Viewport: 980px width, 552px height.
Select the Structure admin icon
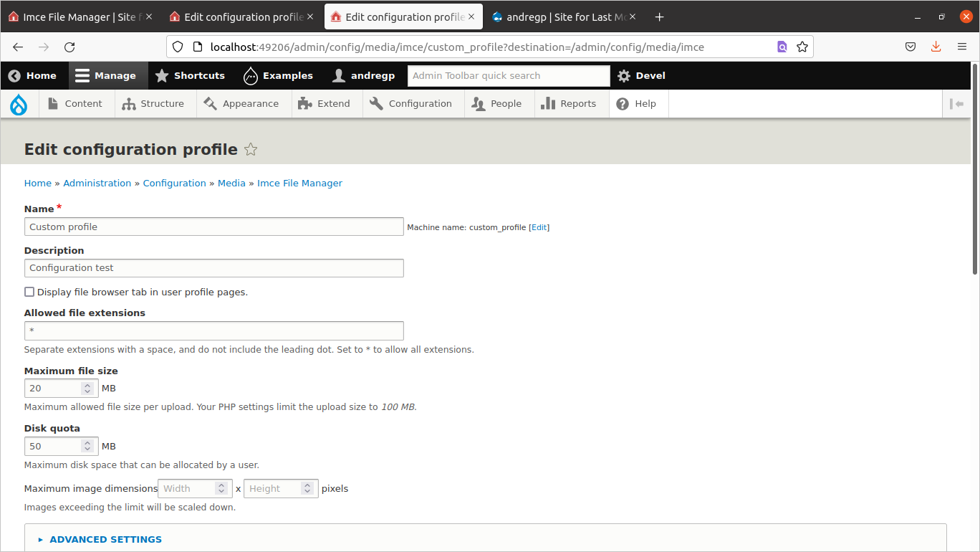pyautogui.click(x=128, y=103)
